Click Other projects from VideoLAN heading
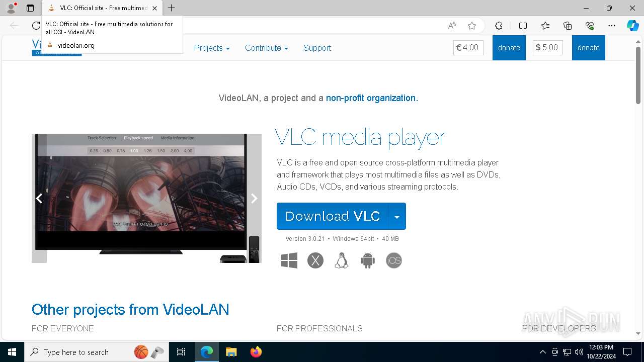The height and width of the screenshot is (362, 644). tap(130, 309)
